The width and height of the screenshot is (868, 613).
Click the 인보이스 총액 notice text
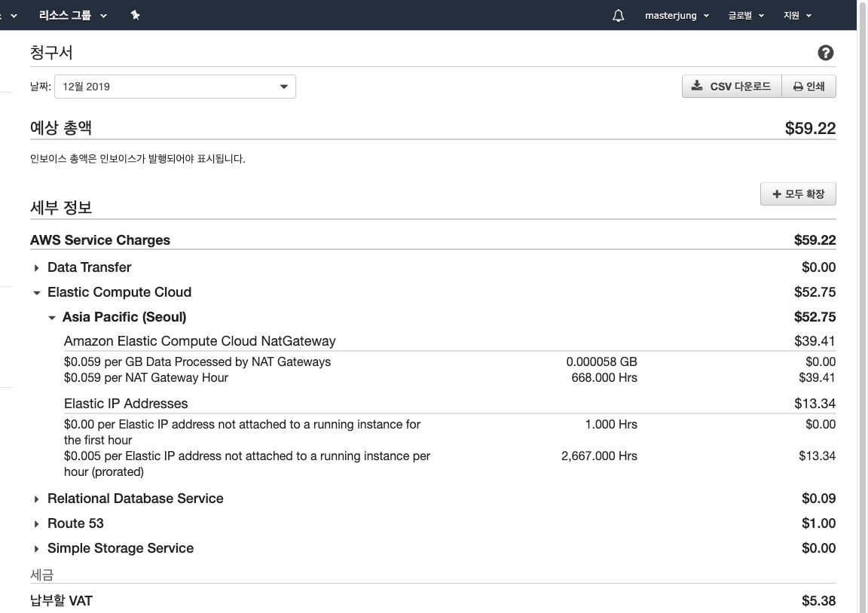137,159
